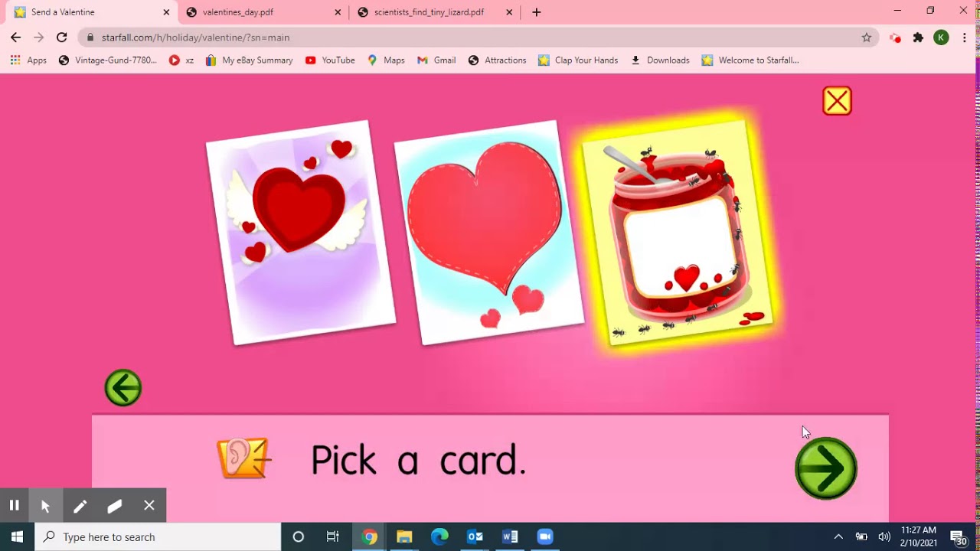Open the YouTube bookmark
The width and height of the screenshot is (980, 551).
[330, 60]
